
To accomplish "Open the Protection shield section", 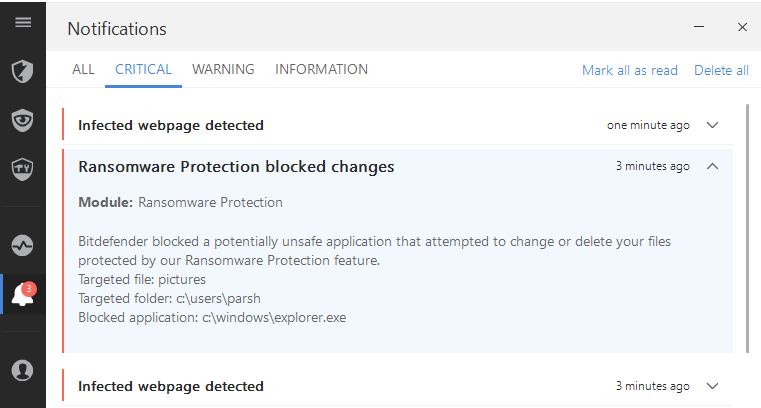I will pyautogui.click(x=22, y=72).
